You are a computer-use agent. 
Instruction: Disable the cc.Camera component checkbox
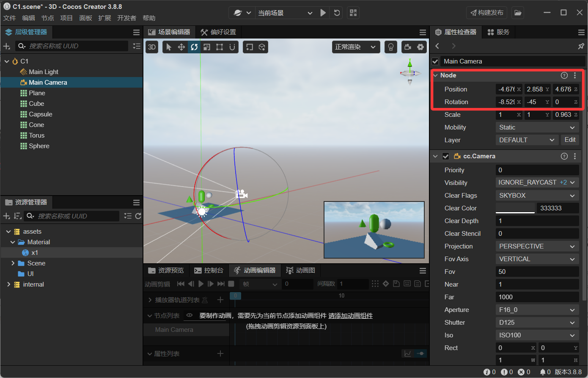(x=445, y=156)
